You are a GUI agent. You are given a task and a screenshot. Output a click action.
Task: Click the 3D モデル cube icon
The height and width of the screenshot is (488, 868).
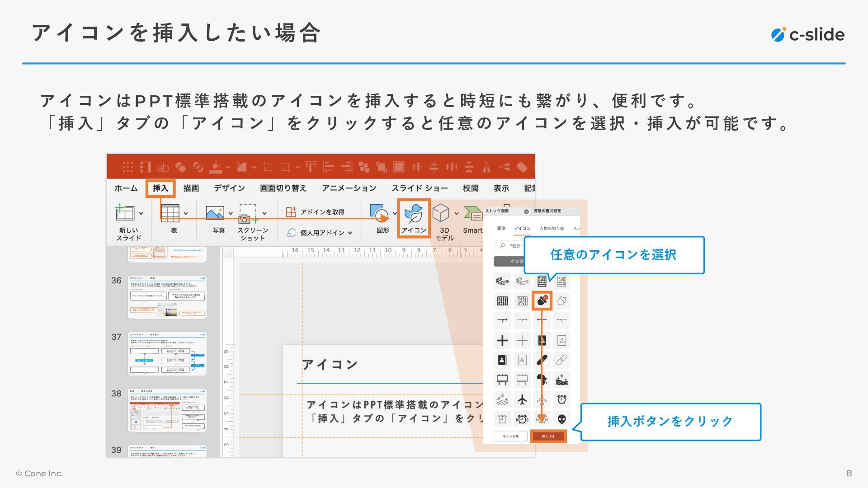pyautogui.click(x=441, y=213)
